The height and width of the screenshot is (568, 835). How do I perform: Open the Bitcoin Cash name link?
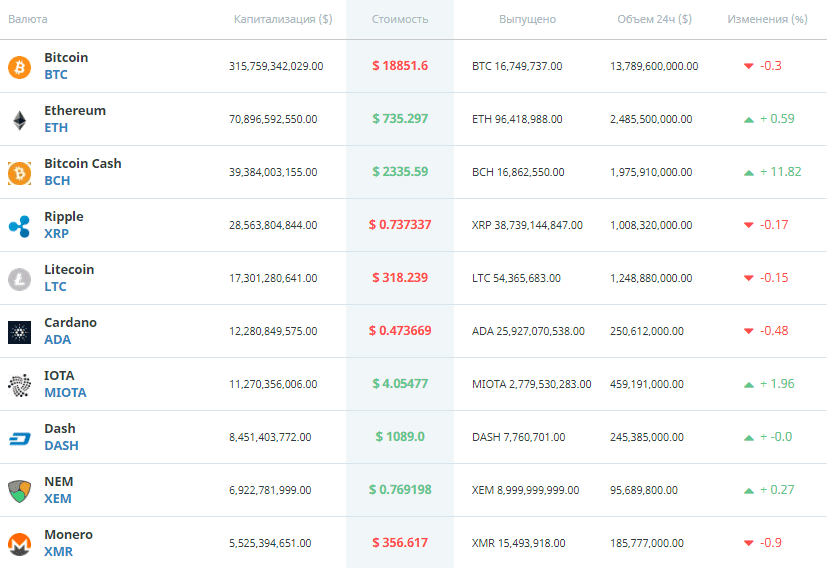click(x=83, y=163)
